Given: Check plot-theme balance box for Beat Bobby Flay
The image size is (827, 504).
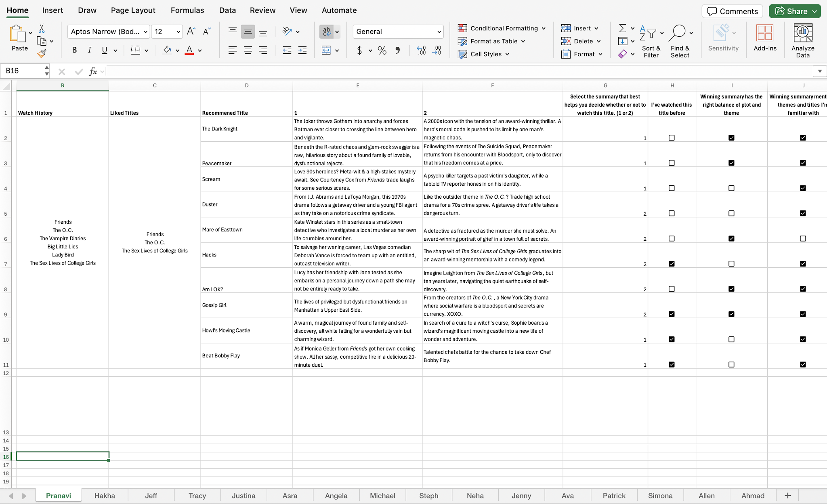Looking at the screenshot, I should pos(731,365).
